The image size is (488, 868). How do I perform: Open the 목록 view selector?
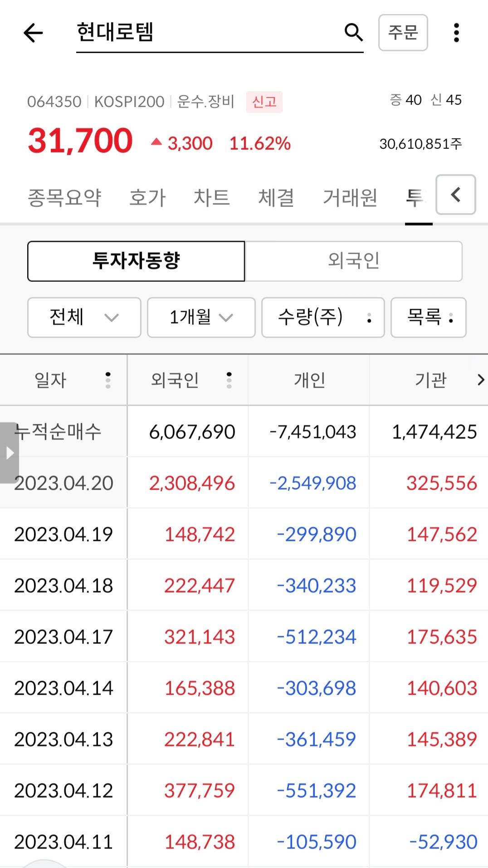coord(429,318)
